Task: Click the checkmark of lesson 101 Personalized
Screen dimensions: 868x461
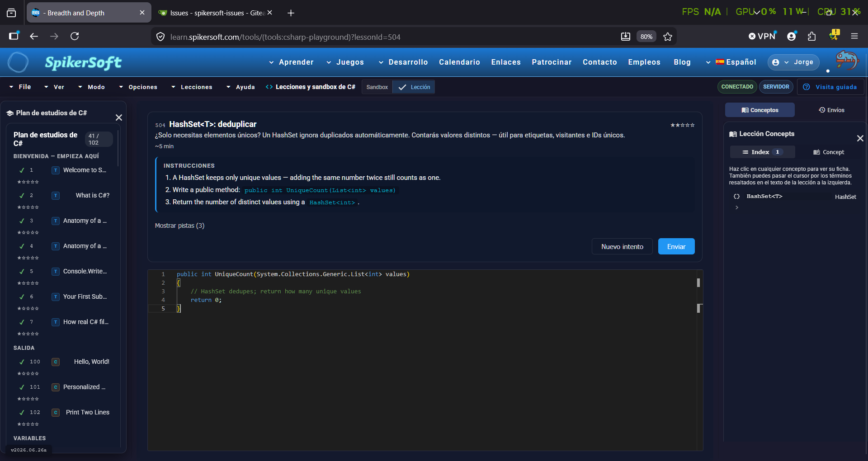Action: (x=22, y=387)
